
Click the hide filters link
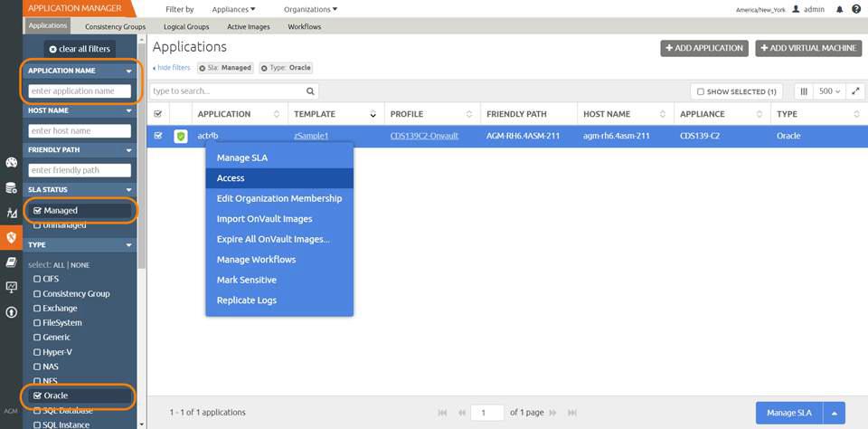[x=172, y=68]
